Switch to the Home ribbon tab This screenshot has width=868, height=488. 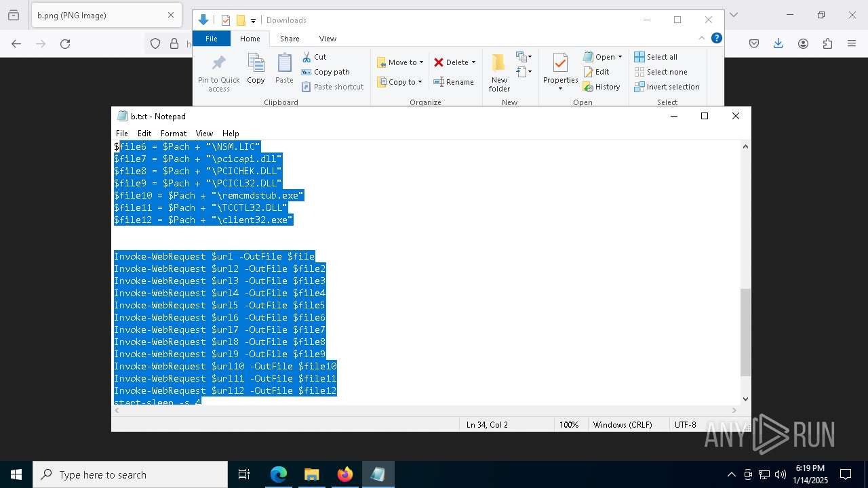250,39
